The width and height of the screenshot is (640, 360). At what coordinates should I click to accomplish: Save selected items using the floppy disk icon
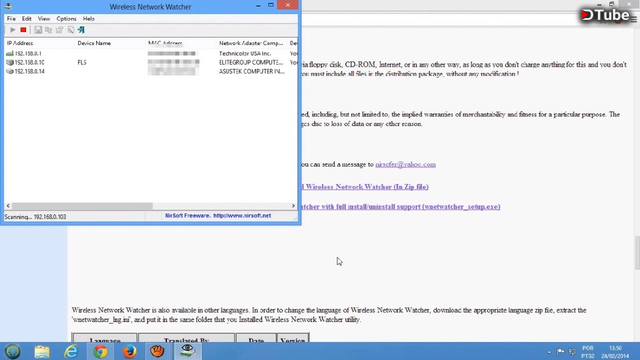38,30
